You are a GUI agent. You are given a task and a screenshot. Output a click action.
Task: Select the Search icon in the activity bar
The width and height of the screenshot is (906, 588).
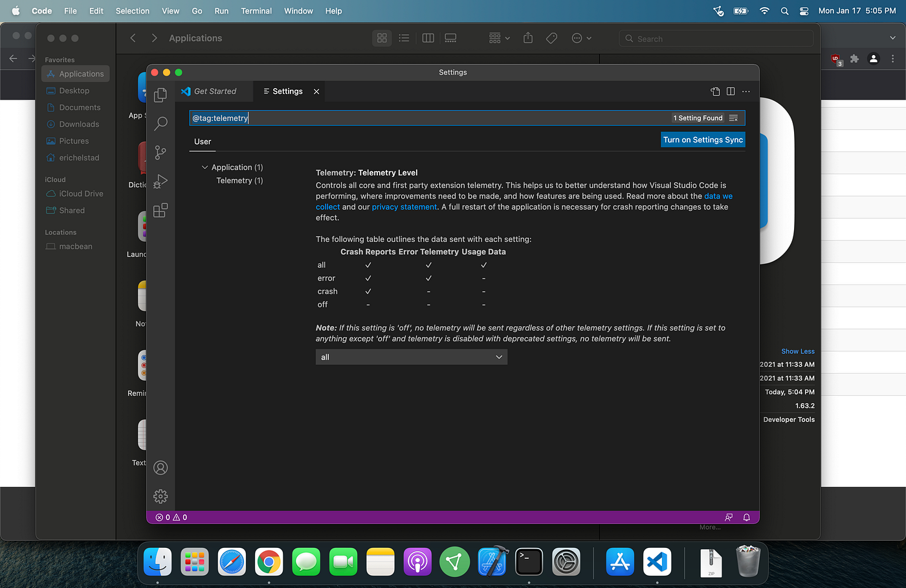pyautogui.click(x=160, y=124)
